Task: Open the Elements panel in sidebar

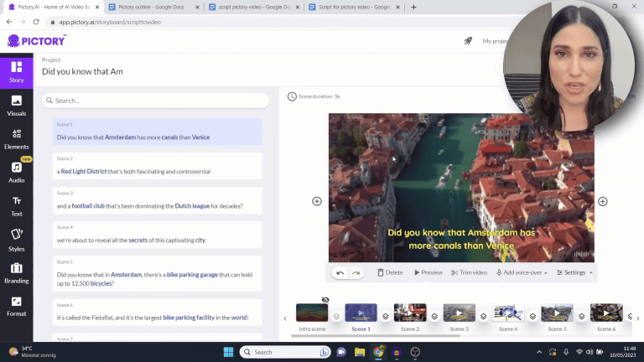Action: [16, 138]
